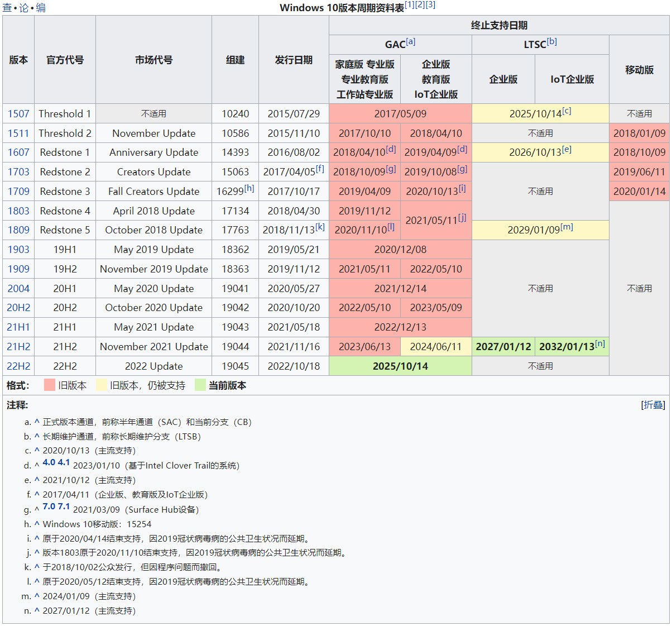This screenshot has height=626, width=672.
Task: Jump back via caret of note n
Action: [x=37, y=611]
